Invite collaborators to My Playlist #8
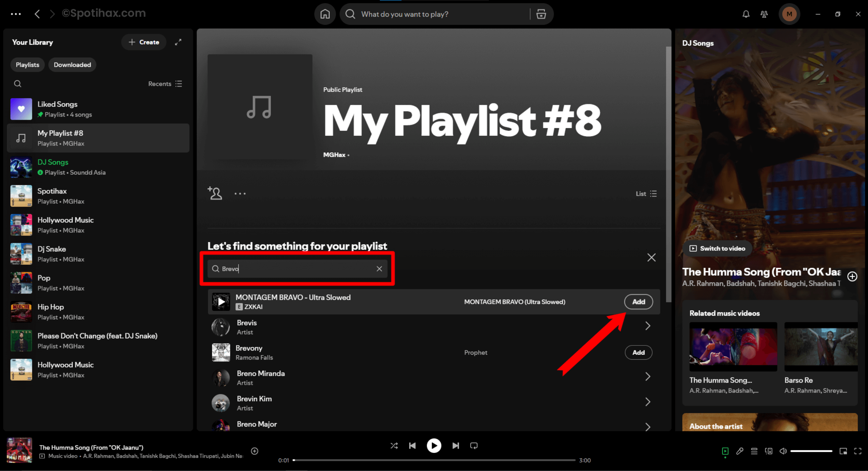Image resolution: width=868 pixels, height=471 pixels. [x=215, y=193]
